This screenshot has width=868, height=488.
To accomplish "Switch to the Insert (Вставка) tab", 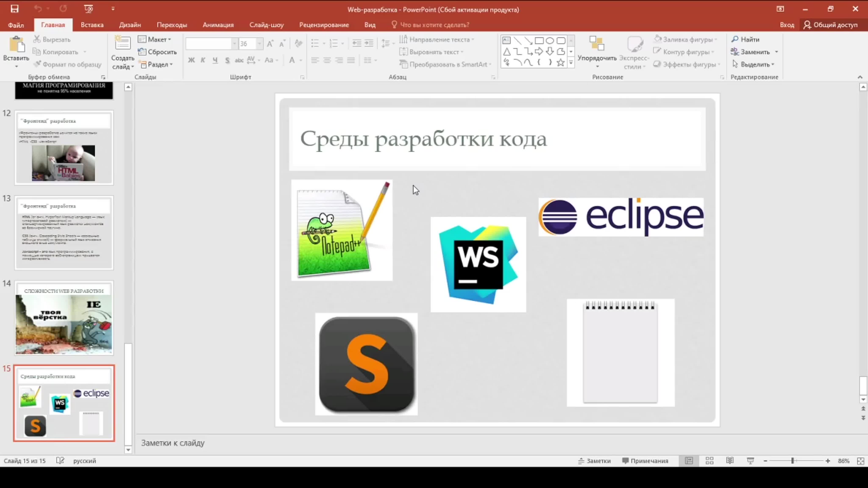I will coord(92,25).
